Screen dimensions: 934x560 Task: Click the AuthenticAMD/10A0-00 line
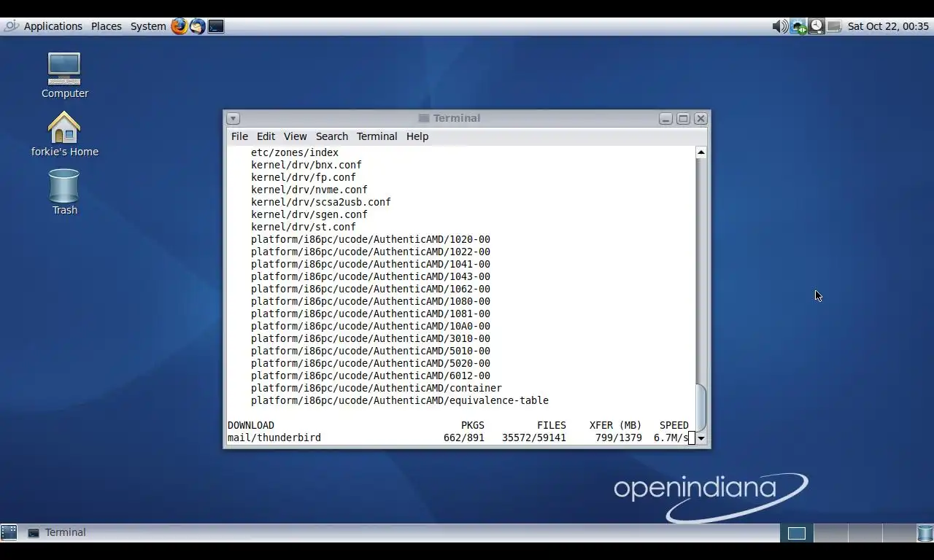coord(371,326)
